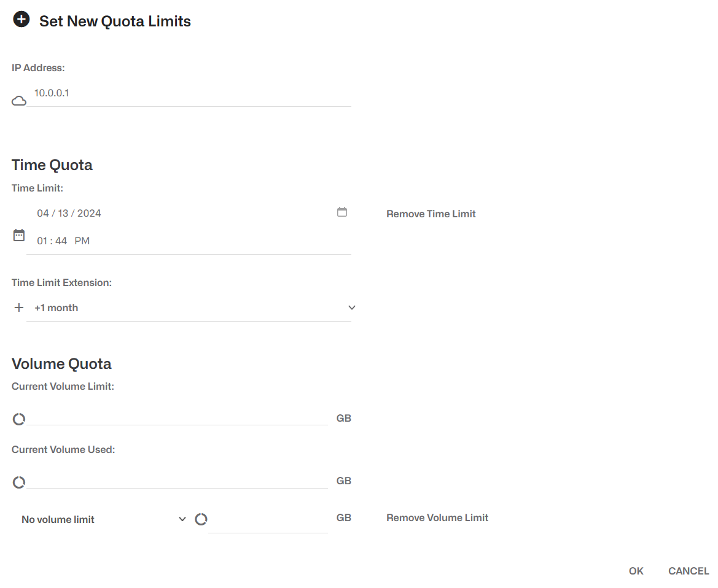Click the plus icon beside Time Limit Extension
Viewport: 718px width, 588px height.
18,307
